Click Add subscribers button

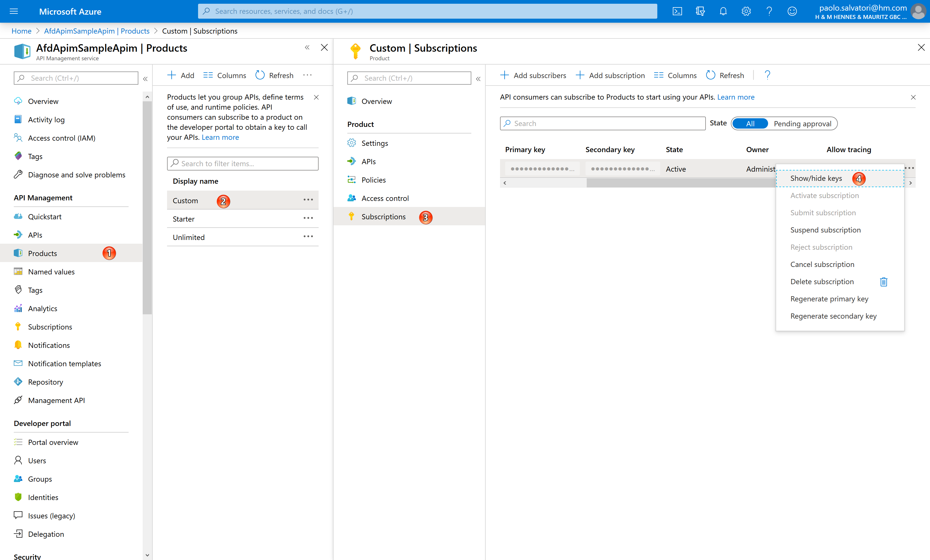tap(533, 75)
